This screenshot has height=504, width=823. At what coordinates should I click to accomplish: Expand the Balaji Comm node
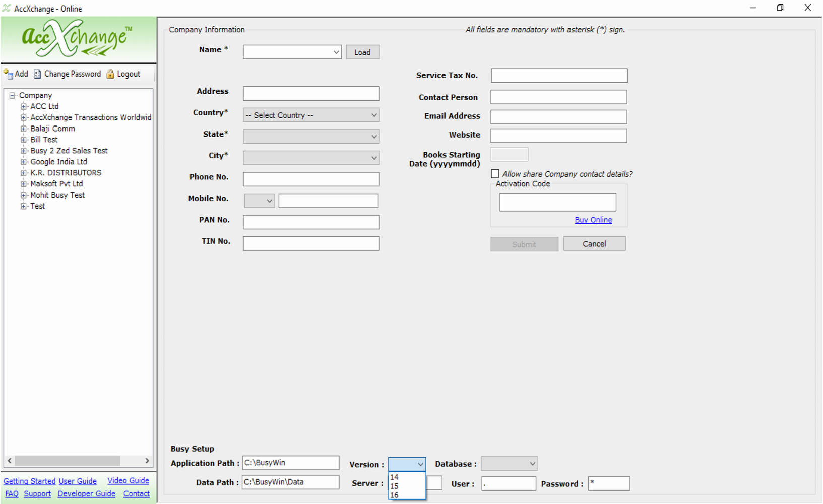(23, 129)
